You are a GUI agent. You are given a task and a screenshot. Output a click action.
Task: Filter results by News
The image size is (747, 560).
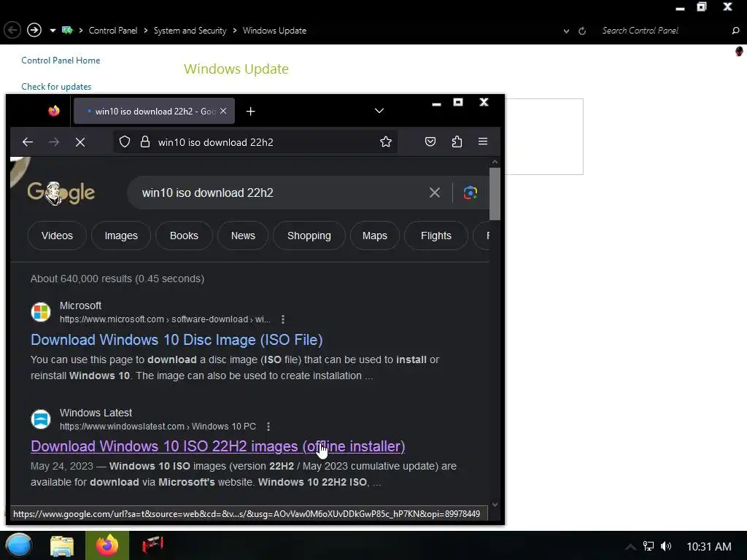[243, 236]
